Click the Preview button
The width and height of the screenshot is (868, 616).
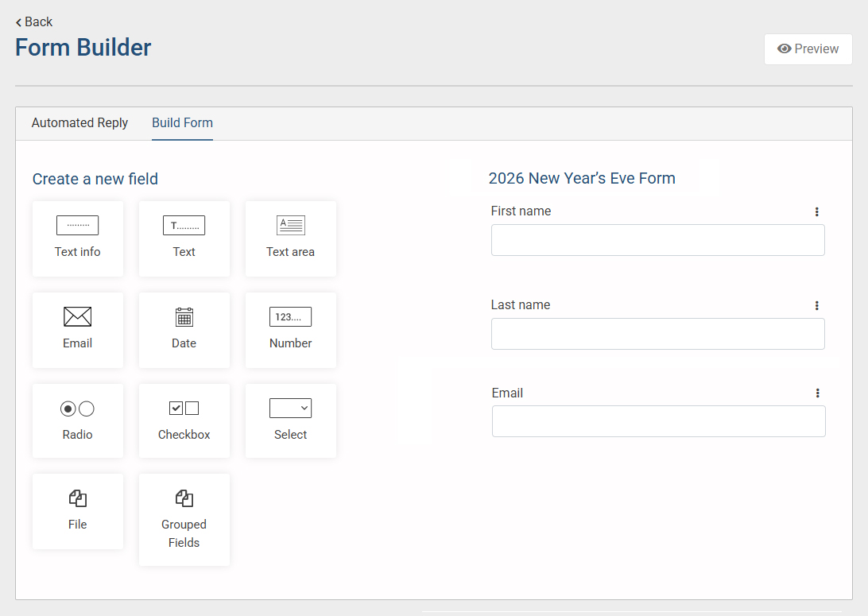click(808, 49)
